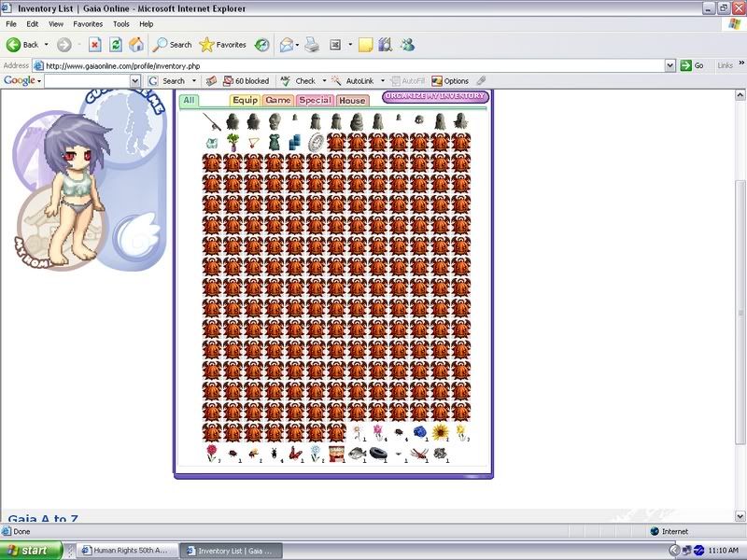Viewport: 747px width, 560px height.
Task: Open the Favorites menu in menu bar
Action: (x=88, y=24)
